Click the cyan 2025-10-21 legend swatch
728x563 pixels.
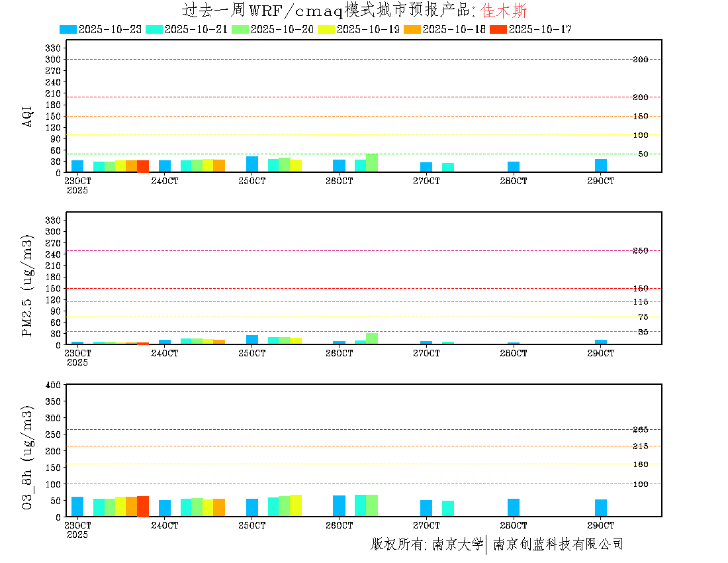tap(154, 29)
